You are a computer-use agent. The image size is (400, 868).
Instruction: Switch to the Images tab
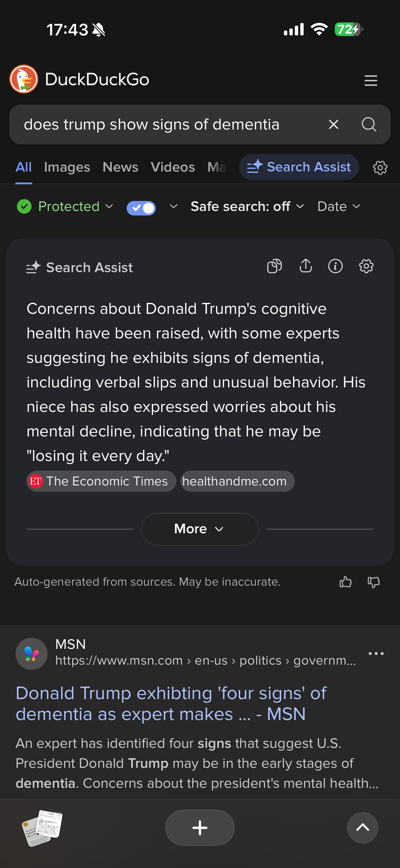click(x=67, y=167)
